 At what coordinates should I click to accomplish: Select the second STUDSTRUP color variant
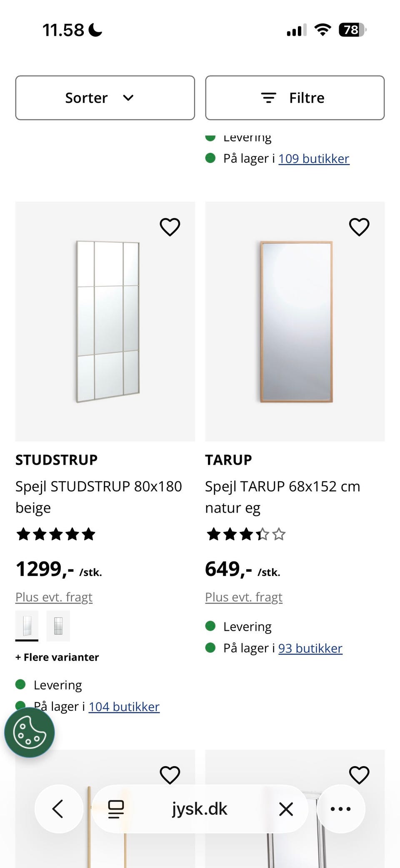point(58,626)
